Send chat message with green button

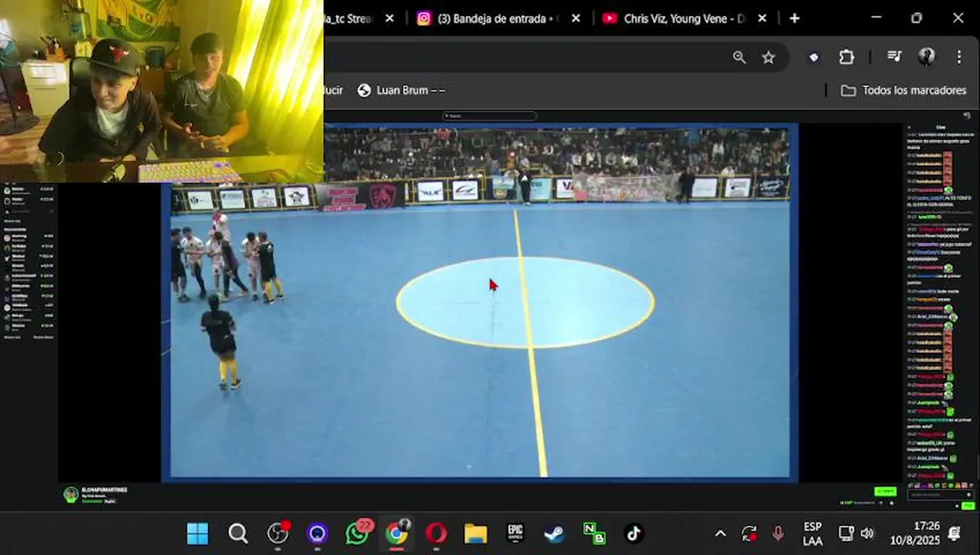tap(968, 506)
